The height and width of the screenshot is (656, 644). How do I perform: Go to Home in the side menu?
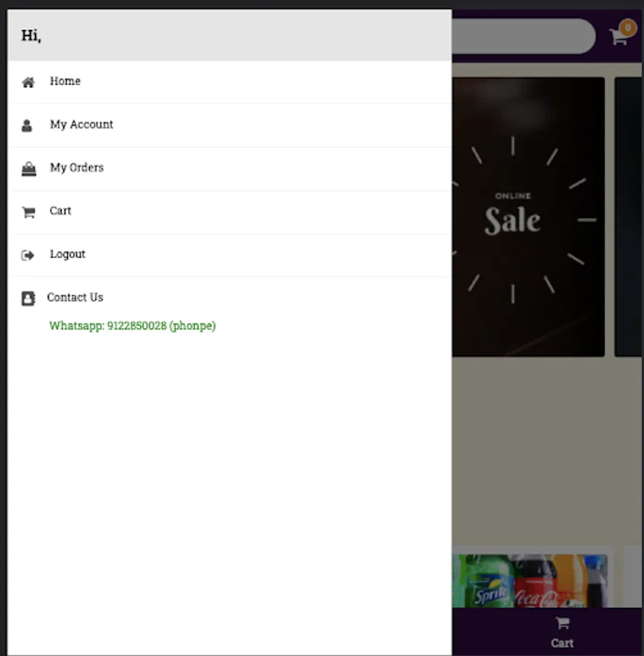229,82
